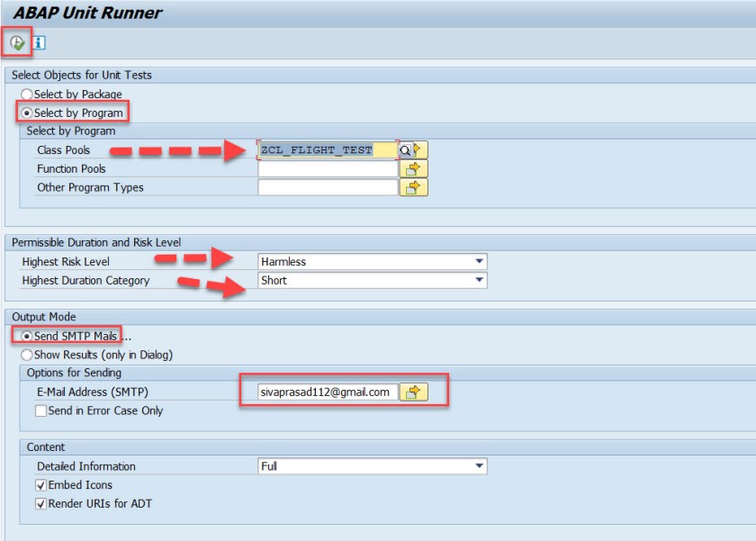Image resolution: width=756 pixels, height=541 pixels.
Task: Click the empty Function Pools input field
Action: pos(328,168)
